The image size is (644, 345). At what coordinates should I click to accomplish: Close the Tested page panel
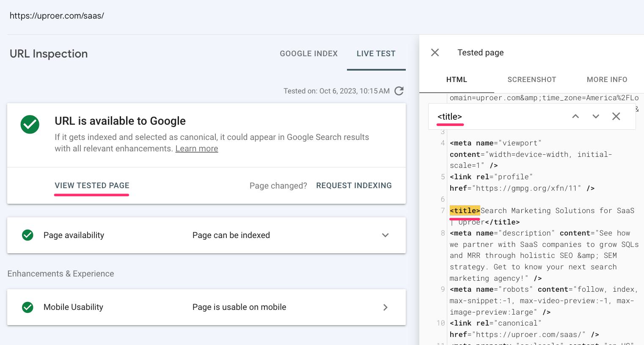tap(435, 52)
